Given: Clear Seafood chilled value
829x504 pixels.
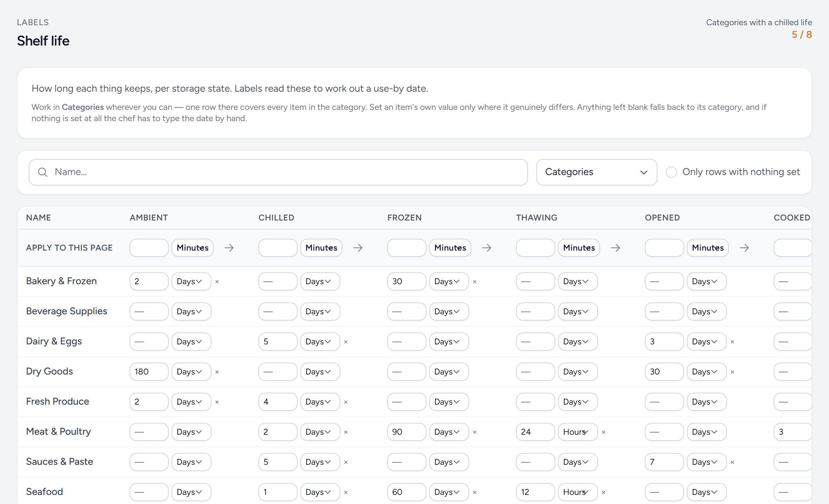Looking at the screenshot, I should pyautogui.click(x=346, y=492).
